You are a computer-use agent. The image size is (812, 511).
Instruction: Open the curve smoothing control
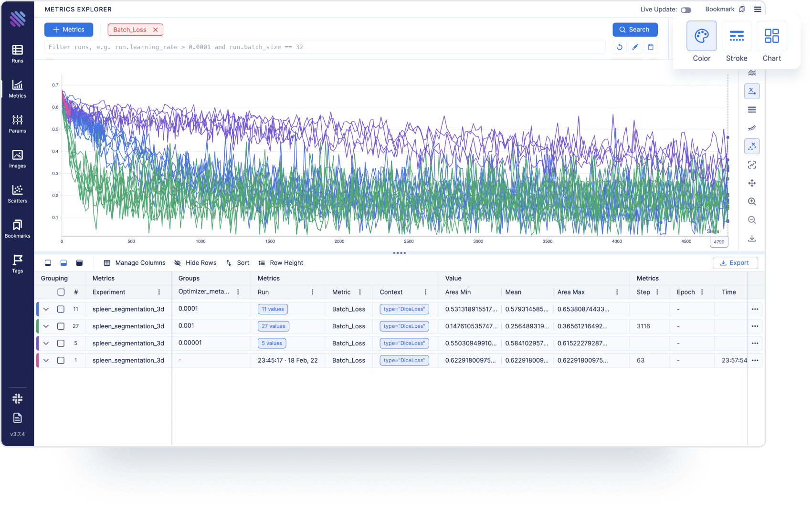tap(752, 128)
